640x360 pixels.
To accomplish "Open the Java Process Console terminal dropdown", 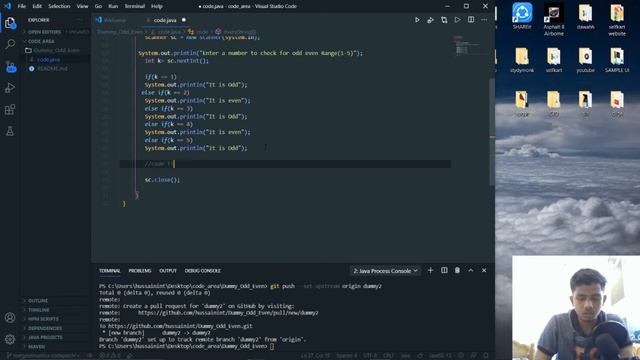I will tap(385, 271).
